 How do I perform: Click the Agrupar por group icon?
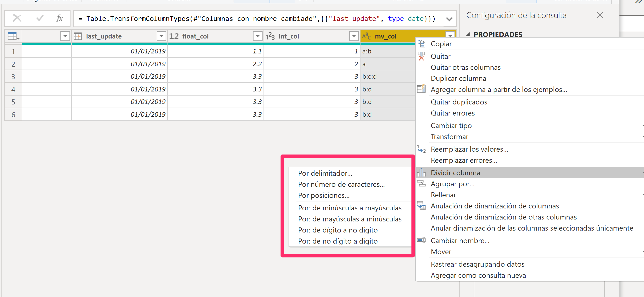[x=421, y=184]
